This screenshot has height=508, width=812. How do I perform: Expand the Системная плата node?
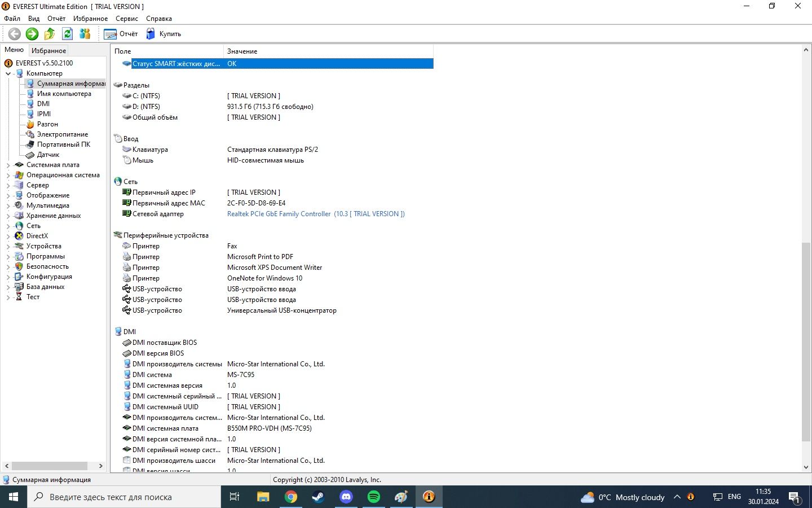click(8, 165)
